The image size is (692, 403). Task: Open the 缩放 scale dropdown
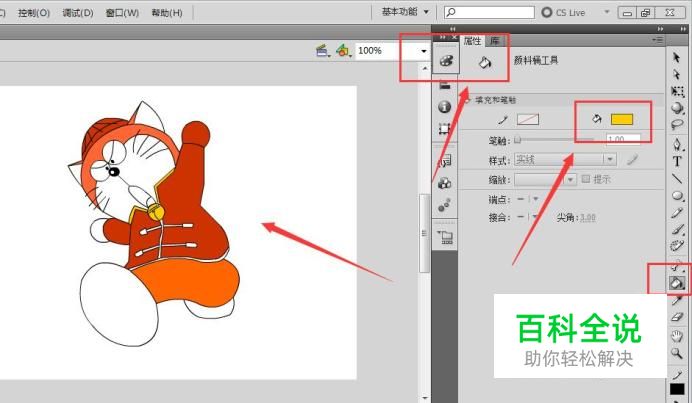tap(571, 179)
